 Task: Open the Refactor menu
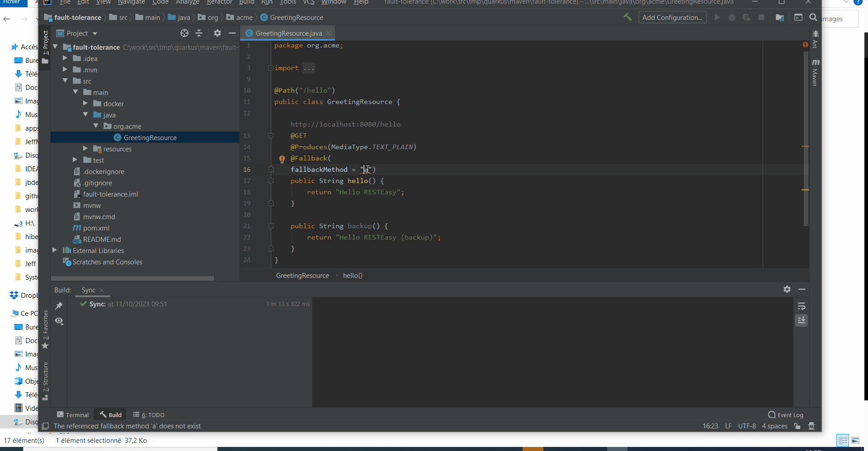(x=219, y=2)
